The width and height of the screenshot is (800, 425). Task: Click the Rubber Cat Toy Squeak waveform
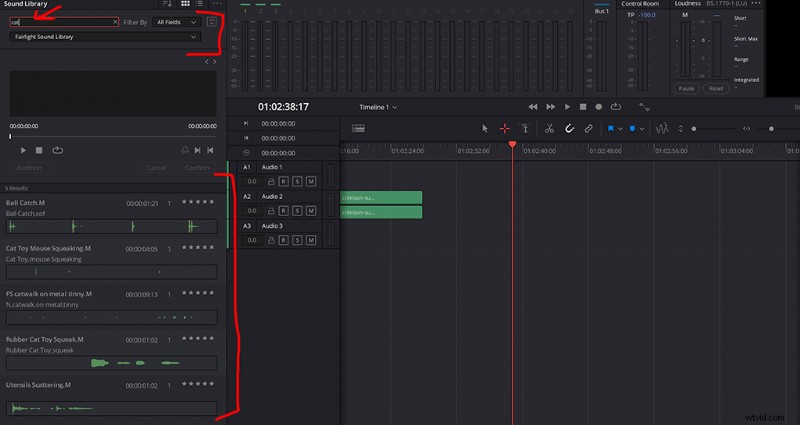[112, 363]
